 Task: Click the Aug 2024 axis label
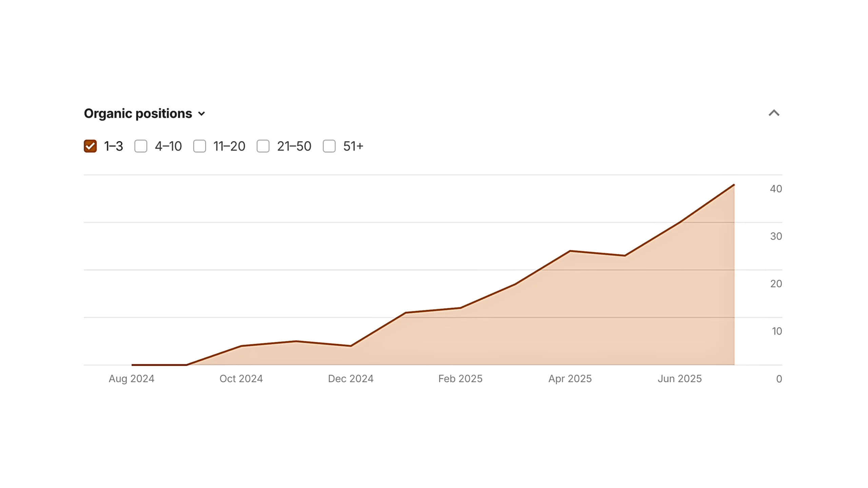click(x=132, y=379)
